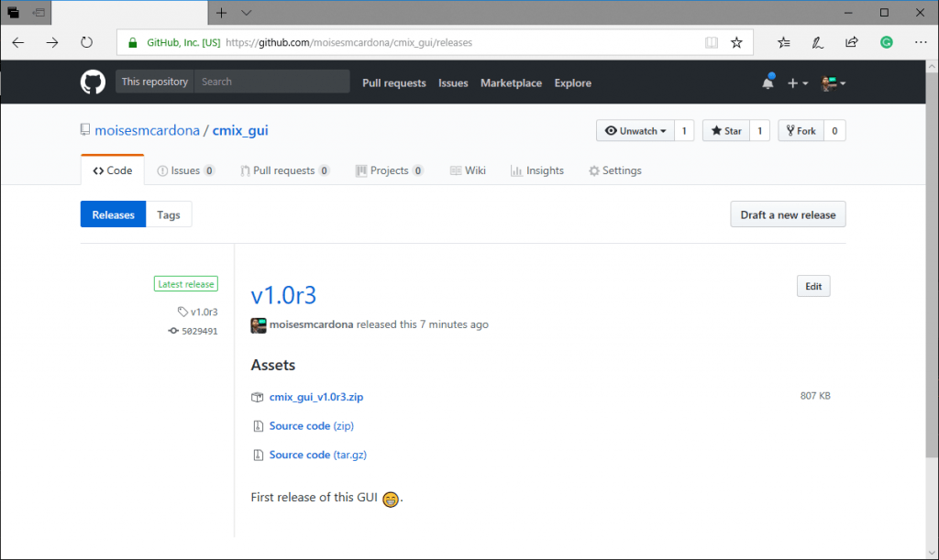Open Issues in the top navigation
The width and height of the screenshot is (939, 560).
point(453,83)
